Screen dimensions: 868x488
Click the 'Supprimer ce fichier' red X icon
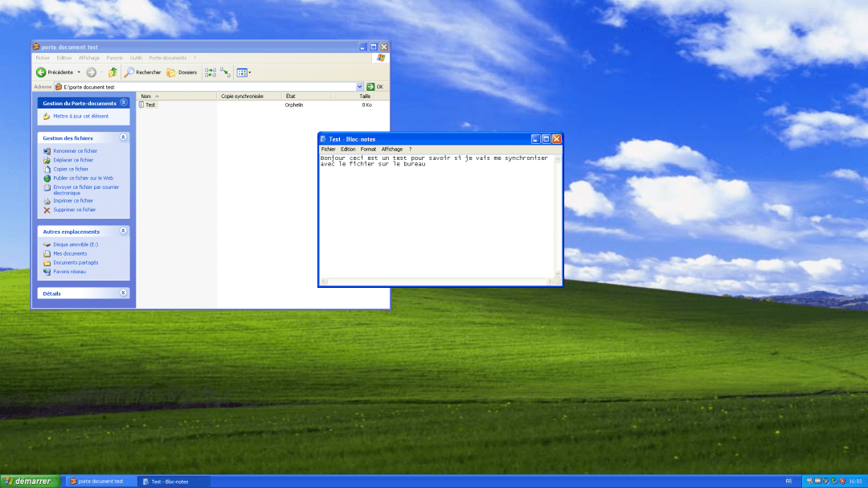click(x=47, y=209)
